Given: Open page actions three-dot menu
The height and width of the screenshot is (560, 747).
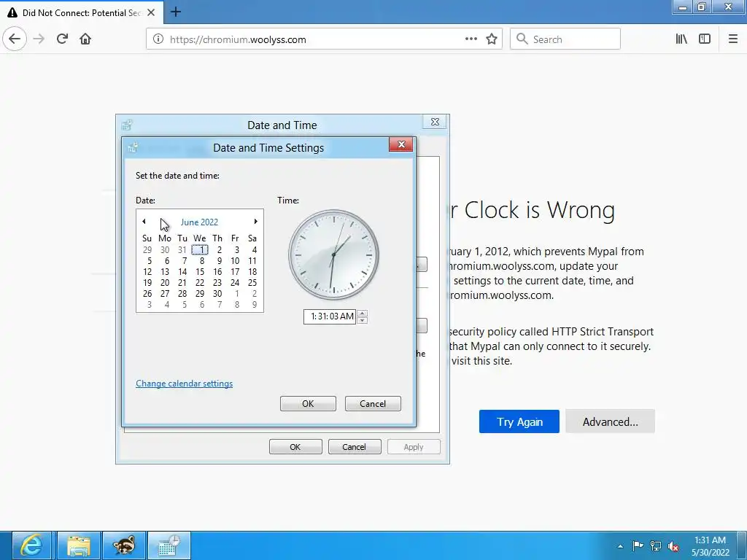Looking at the screenshot, I should click(471, 39).
